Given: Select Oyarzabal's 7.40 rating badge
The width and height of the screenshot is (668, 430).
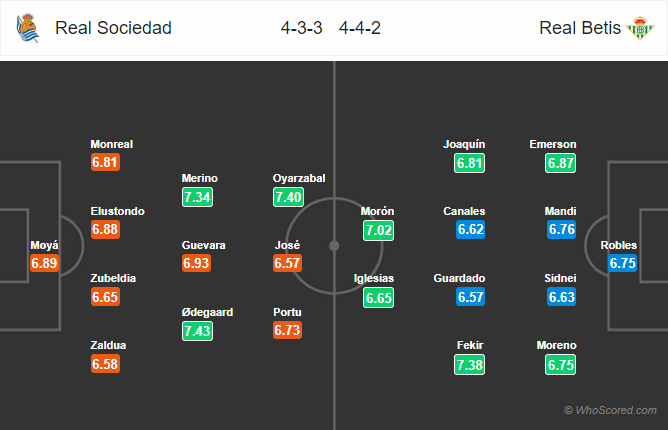Looking at the screenshot, I should click(x=288, y=197).
